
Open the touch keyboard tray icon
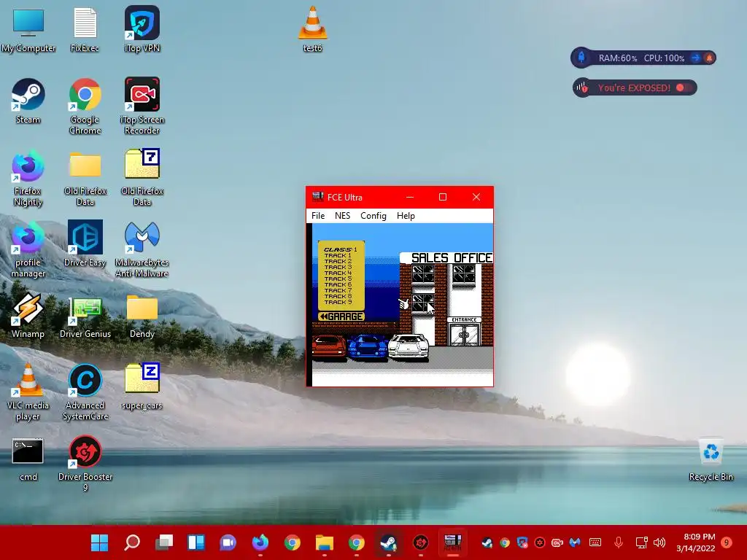tap(595, 542)
